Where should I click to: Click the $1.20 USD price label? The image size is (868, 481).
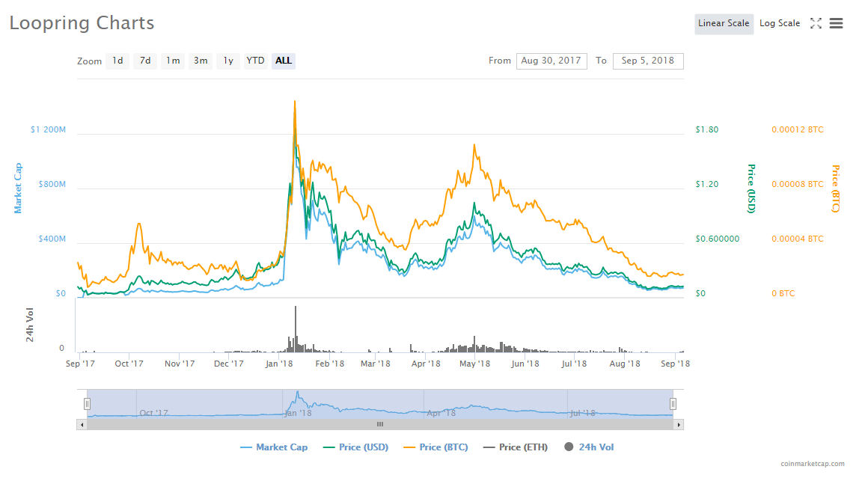point(707,184)
